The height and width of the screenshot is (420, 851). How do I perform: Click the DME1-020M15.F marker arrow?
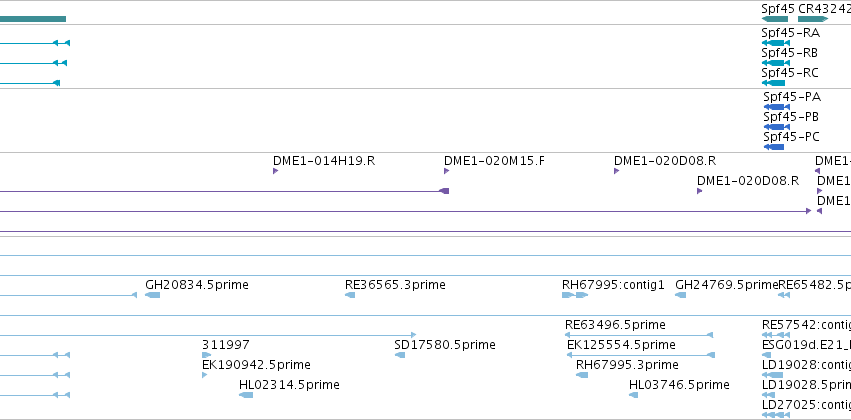(x=446, y=171)
